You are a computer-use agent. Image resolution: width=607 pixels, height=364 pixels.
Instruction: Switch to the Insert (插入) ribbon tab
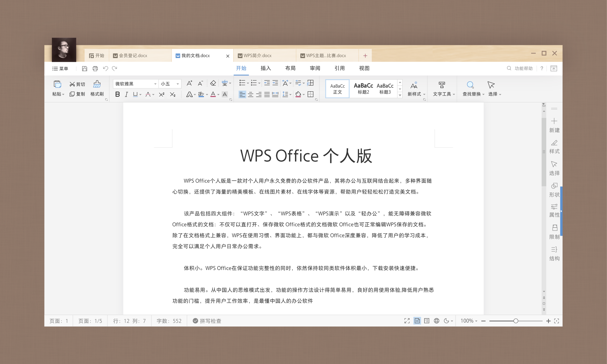click(265, 68)
